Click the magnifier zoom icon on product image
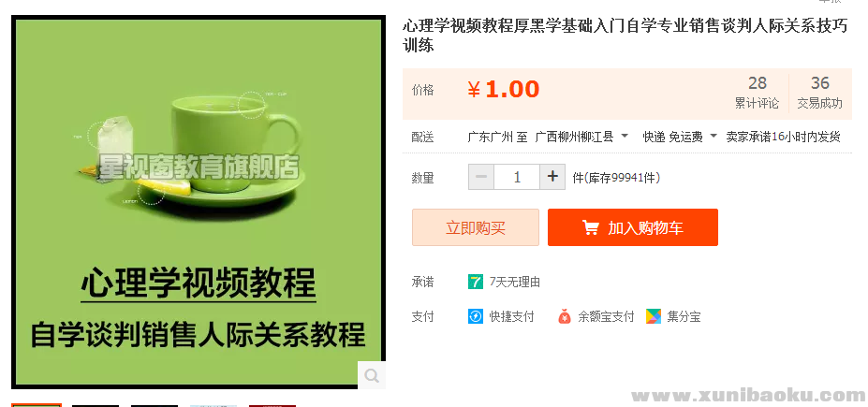 point(372,375)
